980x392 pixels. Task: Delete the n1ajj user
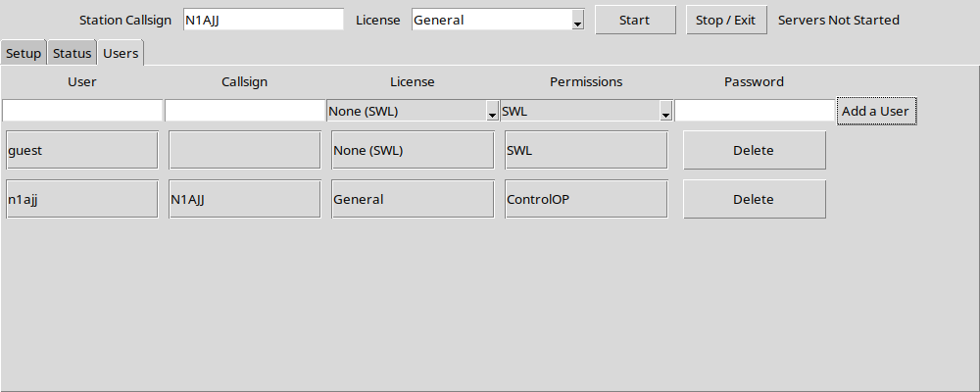point(754,199)
